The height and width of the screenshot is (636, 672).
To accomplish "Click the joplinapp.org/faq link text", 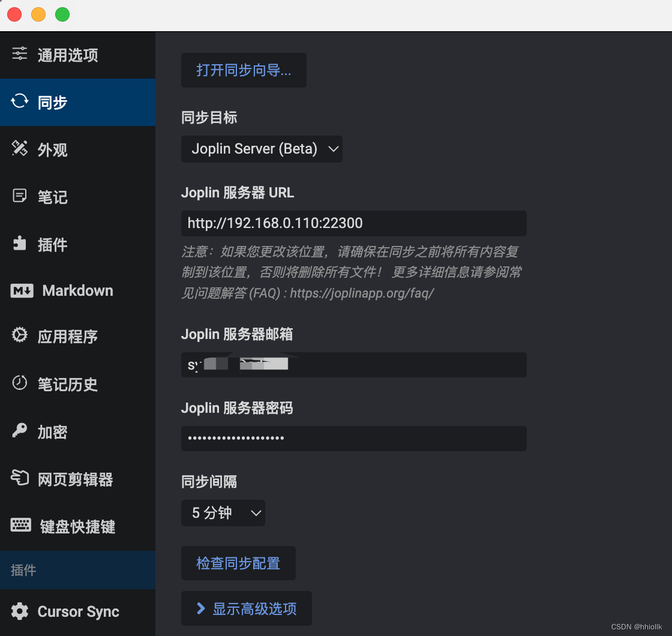I will tap(362, 293).
